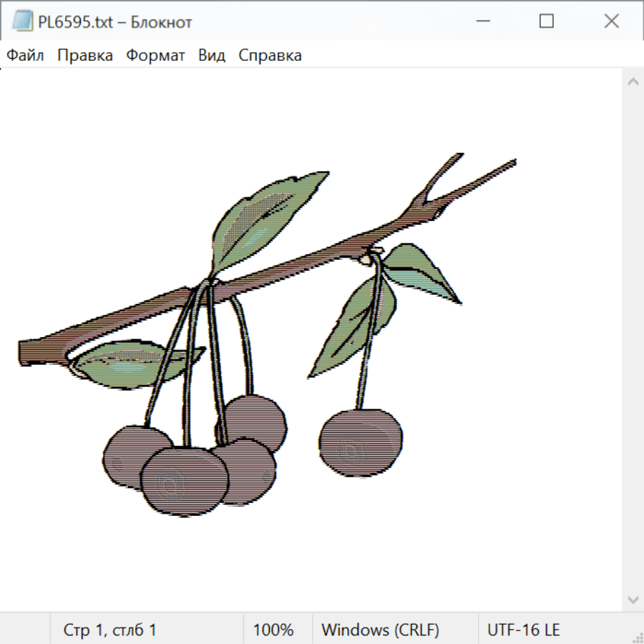Viewport: 644px width, 644px height.
Task: Click the PL6595.txt title bar text
Action: pyautogui.click(x=113, y=22)
